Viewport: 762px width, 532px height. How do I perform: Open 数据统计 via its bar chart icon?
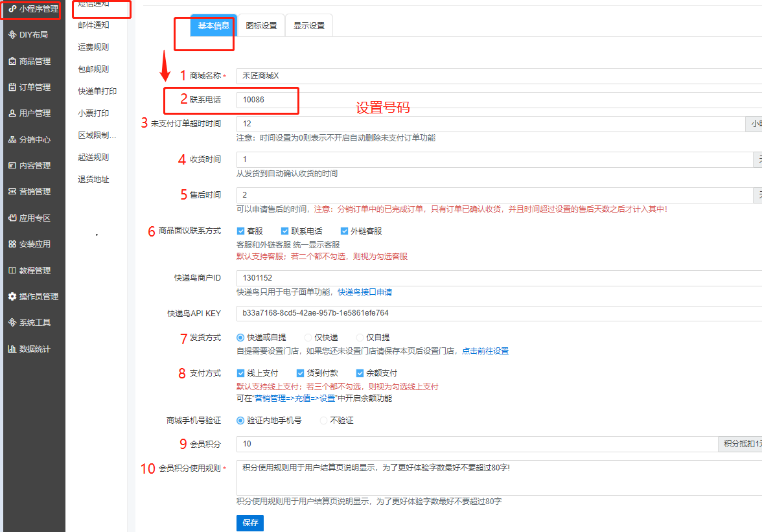click(x=12, y=349)
